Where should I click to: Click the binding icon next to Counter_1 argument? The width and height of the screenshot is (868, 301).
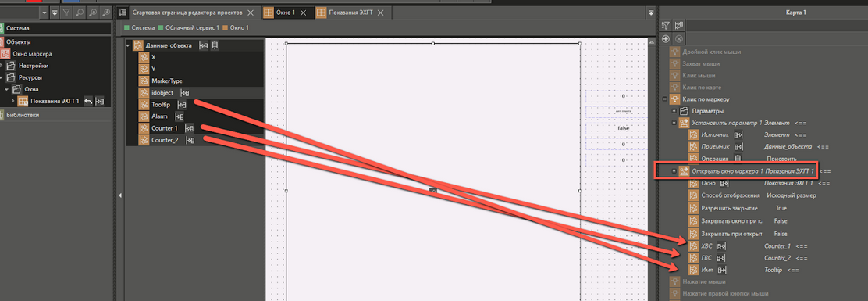point(190,128)
